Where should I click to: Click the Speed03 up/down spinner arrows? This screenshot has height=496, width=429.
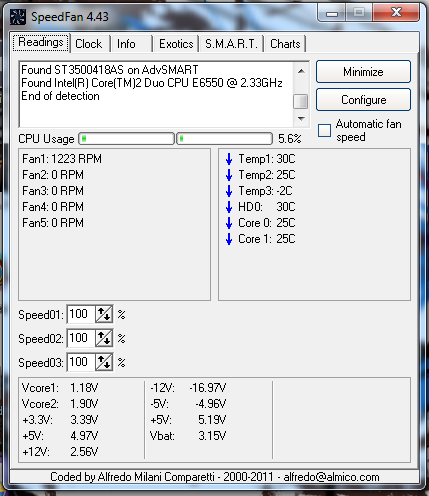click(x=104, y=362)
